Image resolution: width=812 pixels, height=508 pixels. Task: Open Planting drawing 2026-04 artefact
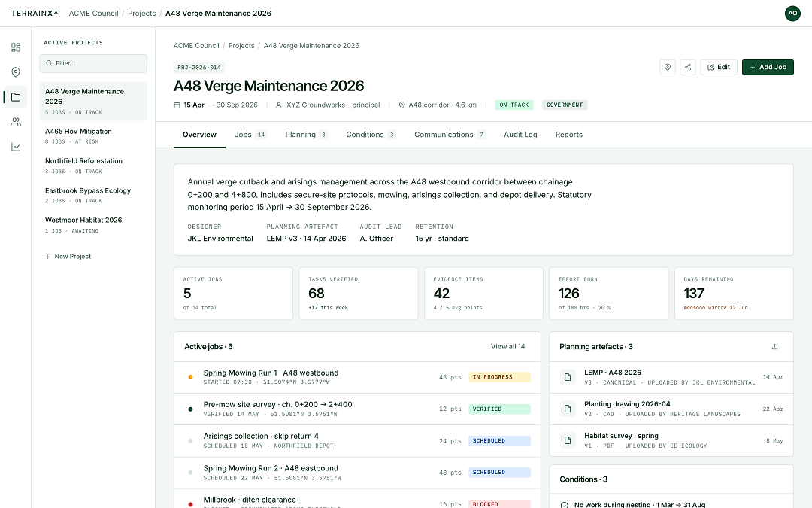671,409
